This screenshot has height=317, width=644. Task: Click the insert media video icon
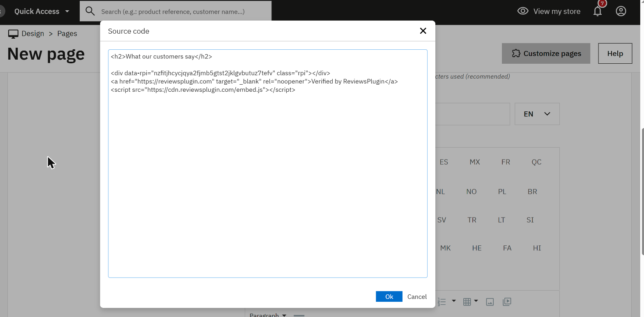pos(507,301)
